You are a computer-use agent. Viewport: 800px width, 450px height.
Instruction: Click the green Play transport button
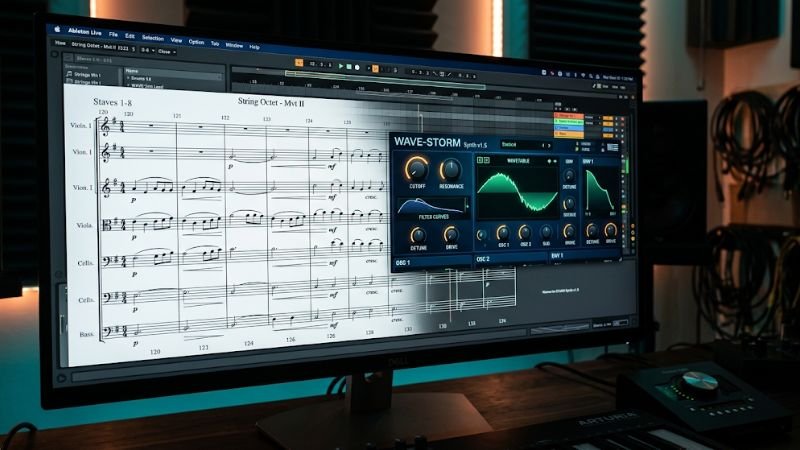point(341,66)
